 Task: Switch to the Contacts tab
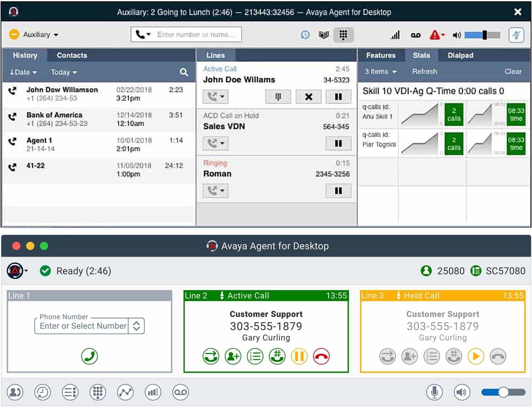tap(72, 55)
